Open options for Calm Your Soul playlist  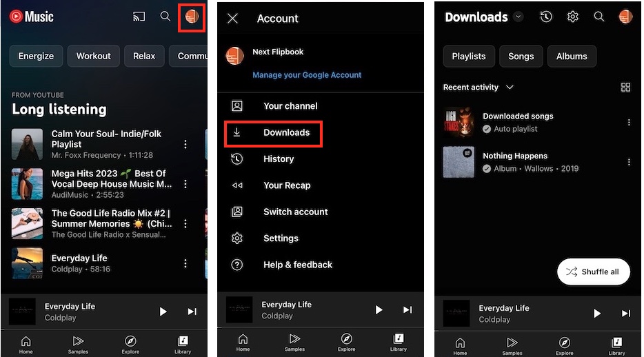(x=185, y=144)
